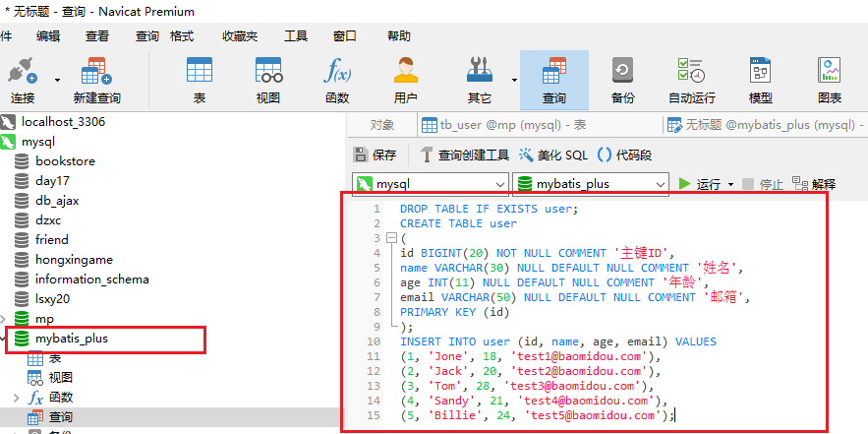Select the mp database
This screenshot has height=434, width=868.
44,319
